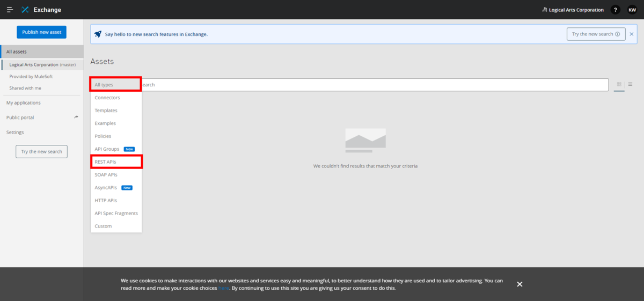644x301 pixels.
Task: Click Publish new asset button
Action: (41, 32)
